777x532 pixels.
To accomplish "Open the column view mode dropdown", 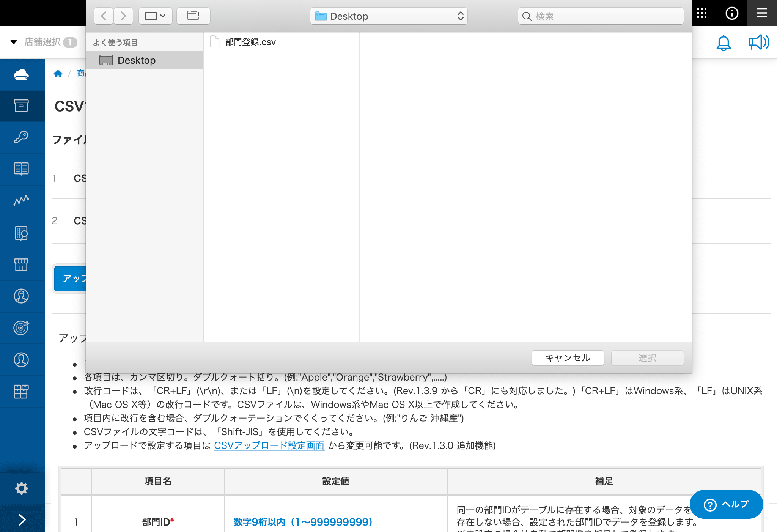I will click(x=156, y=16).
